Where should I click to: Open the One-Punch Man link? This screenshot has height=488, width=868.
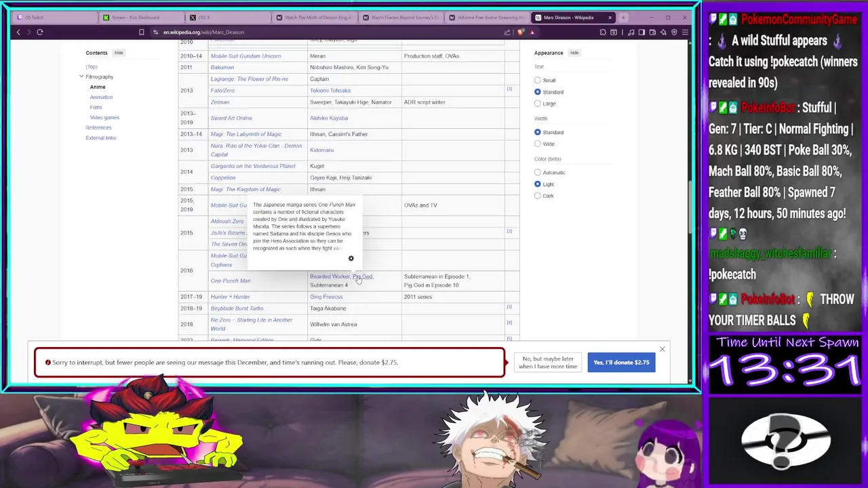coord(231,281)
